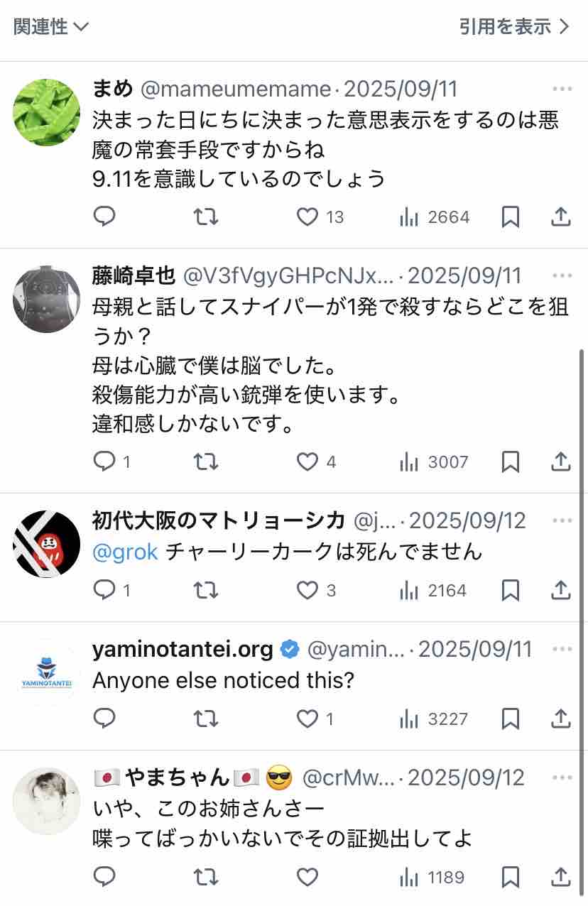The width and height of the screenshot is (588, 906).
Task: Like the 初代大阪のマトリョーシカ reply
Action: (317, 590)
